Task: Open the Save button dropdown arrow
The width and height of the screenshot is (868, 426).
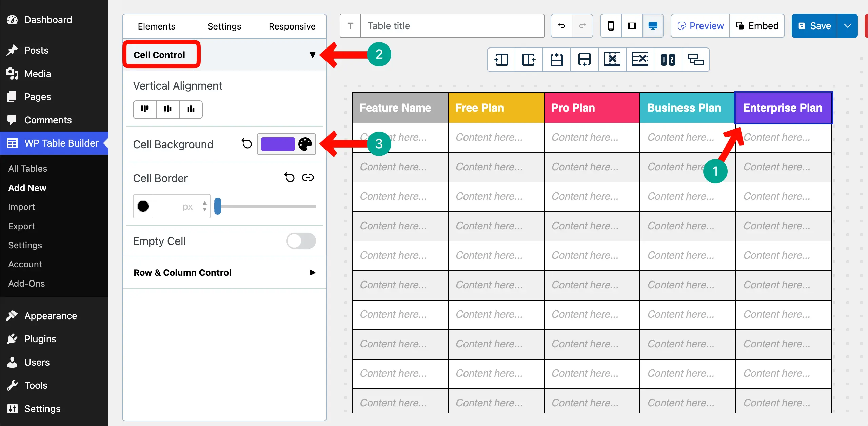Action: click(x=847, y=25)
